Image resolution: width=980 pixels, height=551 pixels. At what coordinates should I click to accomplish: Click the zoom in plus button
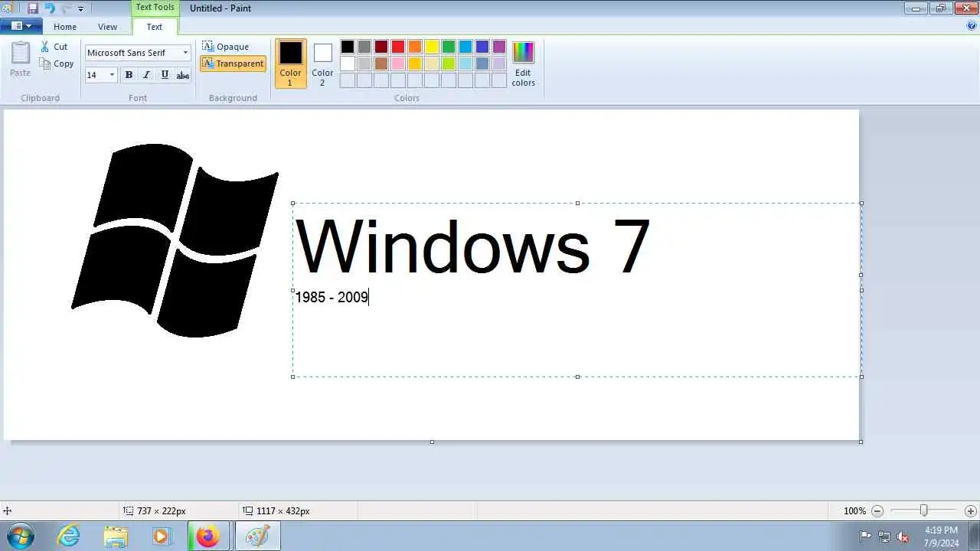(x=970, y=511)
